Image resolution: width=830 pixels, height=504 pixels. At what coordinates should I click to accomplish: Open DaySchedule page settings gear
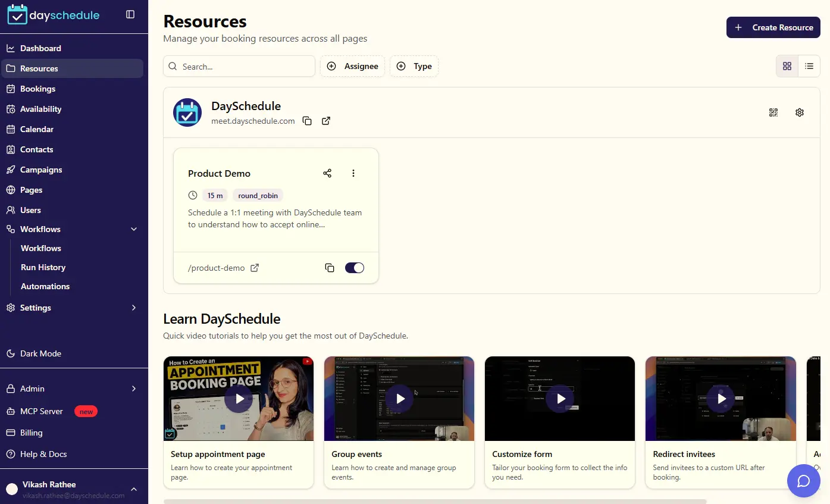pos(800,112)
